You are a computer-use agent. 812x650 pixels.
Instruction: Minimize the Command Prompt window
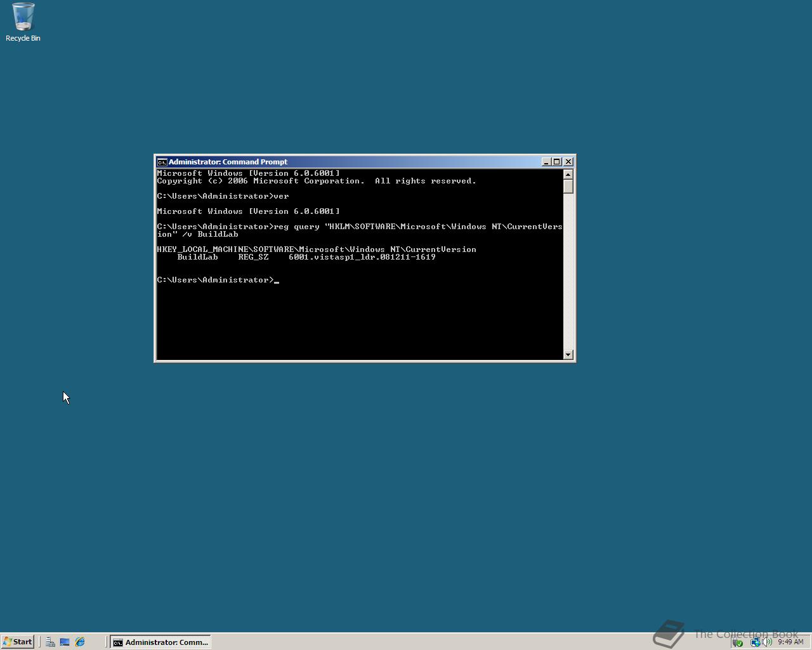pyautogui.click(x=546, y=162)
